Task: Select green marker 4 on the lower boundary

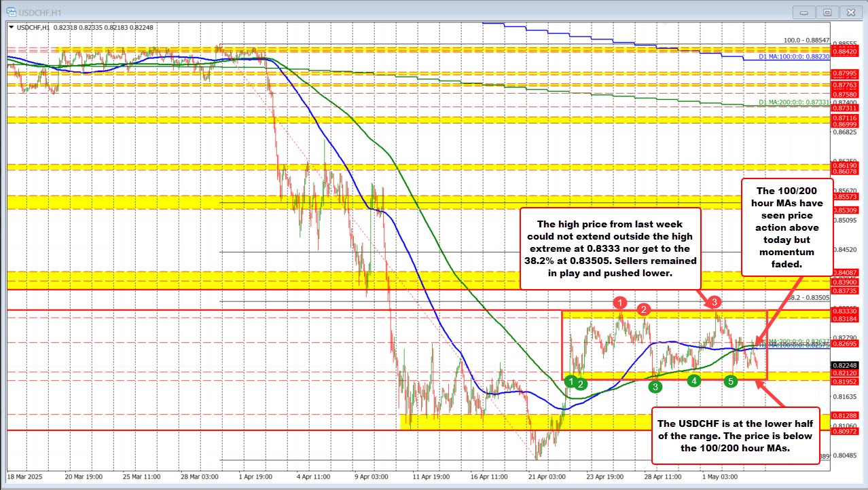Action: coord(693,381)
